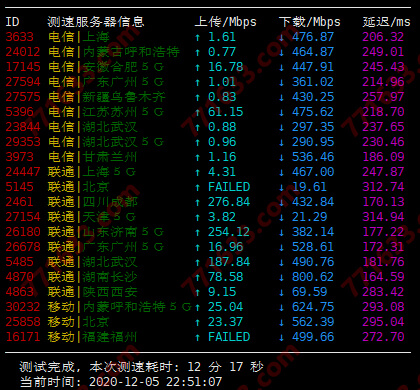Click the download arrow beside 536.46
420x390 pixels.
click(x=282, y=157)
